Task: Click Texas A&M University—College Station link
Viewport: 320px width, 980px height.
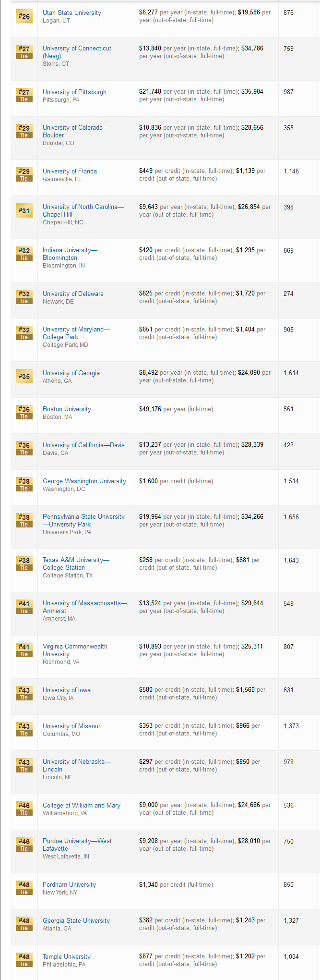Action: (76, 563)
